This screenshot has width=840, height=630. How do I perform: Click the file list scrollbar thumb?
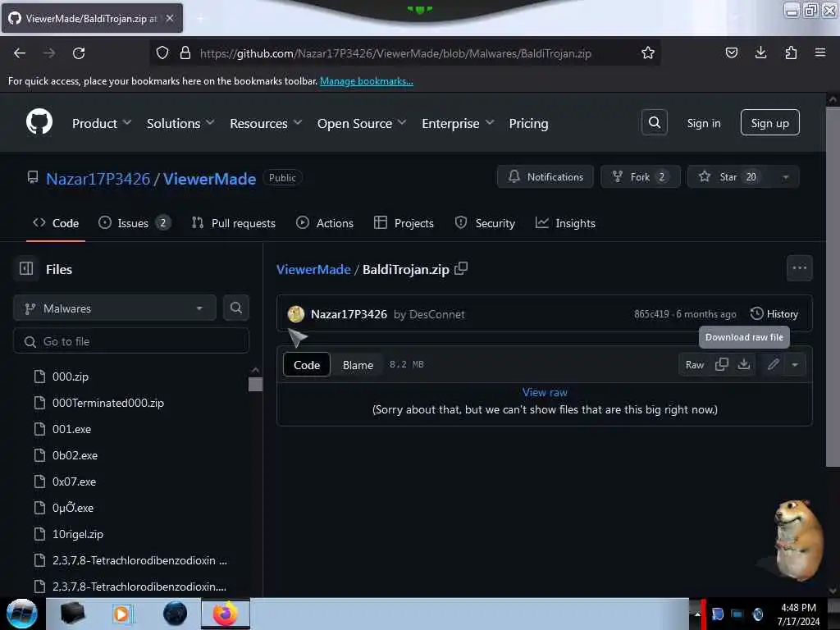256,384
